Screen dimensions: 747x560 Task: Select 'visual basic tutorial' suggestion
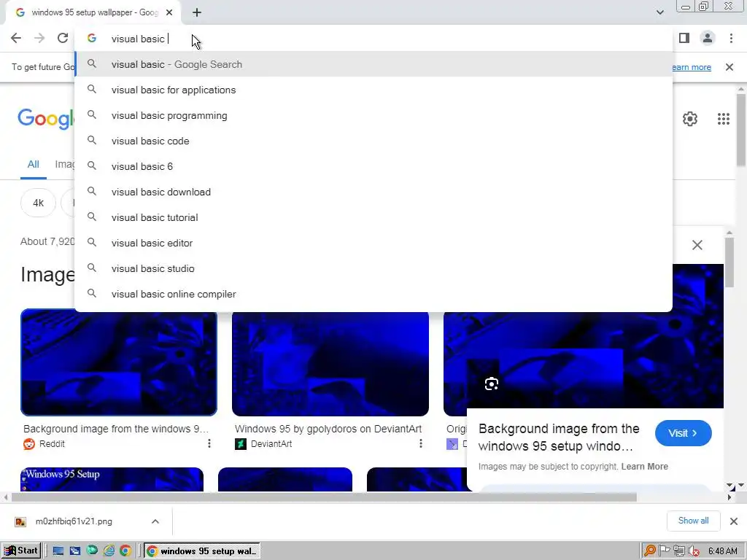[x=373, y=217]
